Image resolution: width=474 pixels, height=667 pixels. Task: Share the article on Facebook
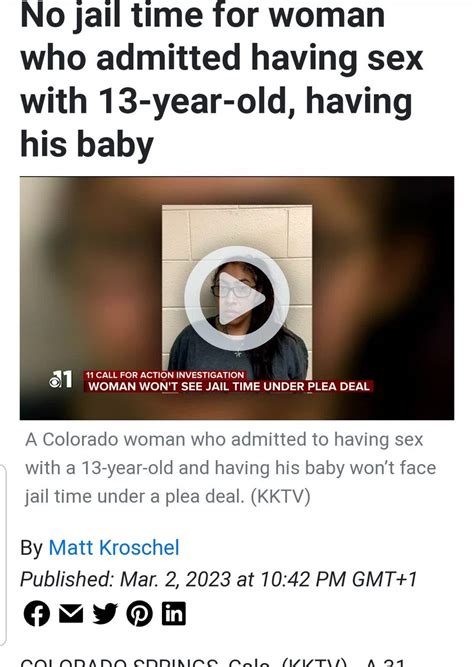(x=37, y=614)
